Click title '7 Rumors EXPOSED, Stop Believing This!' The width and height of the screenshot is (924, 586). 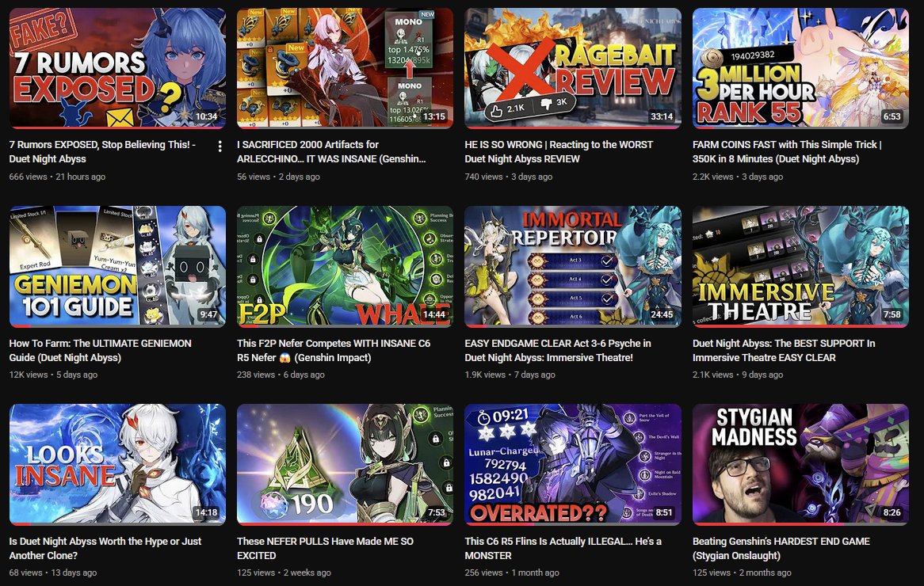click(102, 151)
